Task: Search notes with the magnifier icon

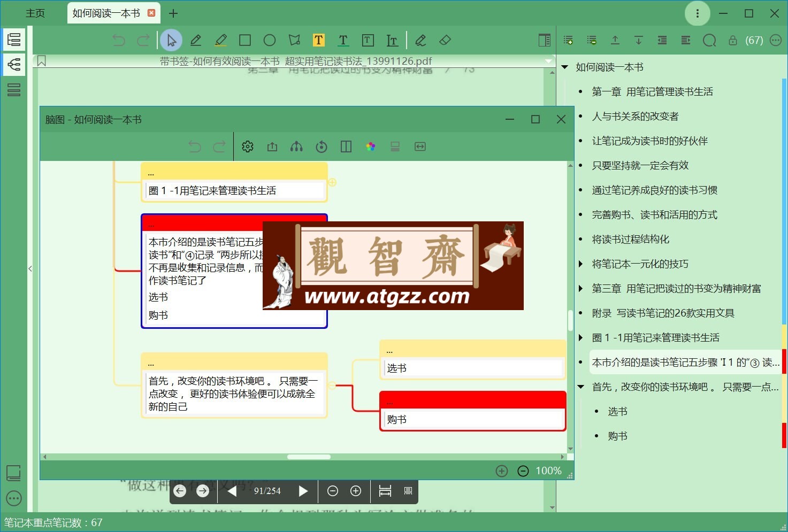Action: coord(709,40)
